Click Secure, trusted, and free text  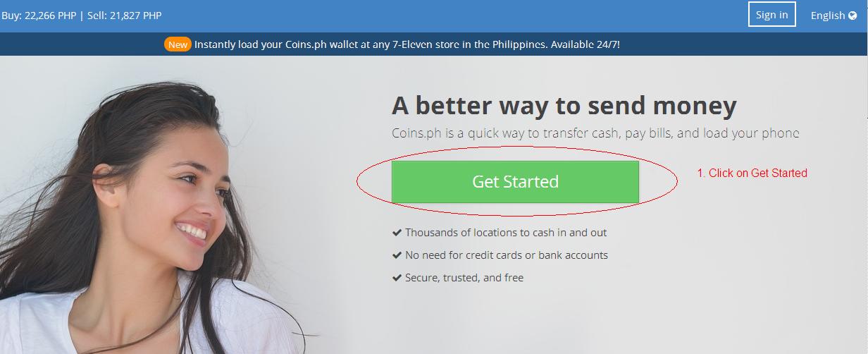(464, 278)
